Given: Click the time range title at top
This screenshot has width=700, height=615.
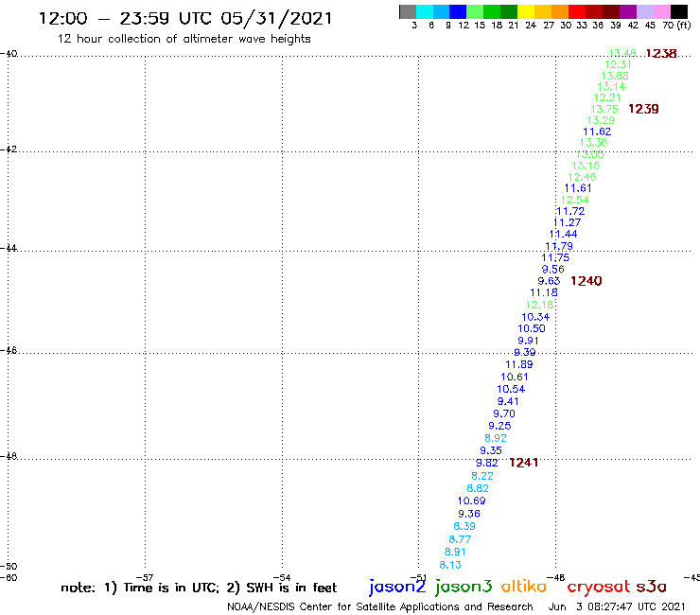Looking at the screenshot, I should coord(185,19).
